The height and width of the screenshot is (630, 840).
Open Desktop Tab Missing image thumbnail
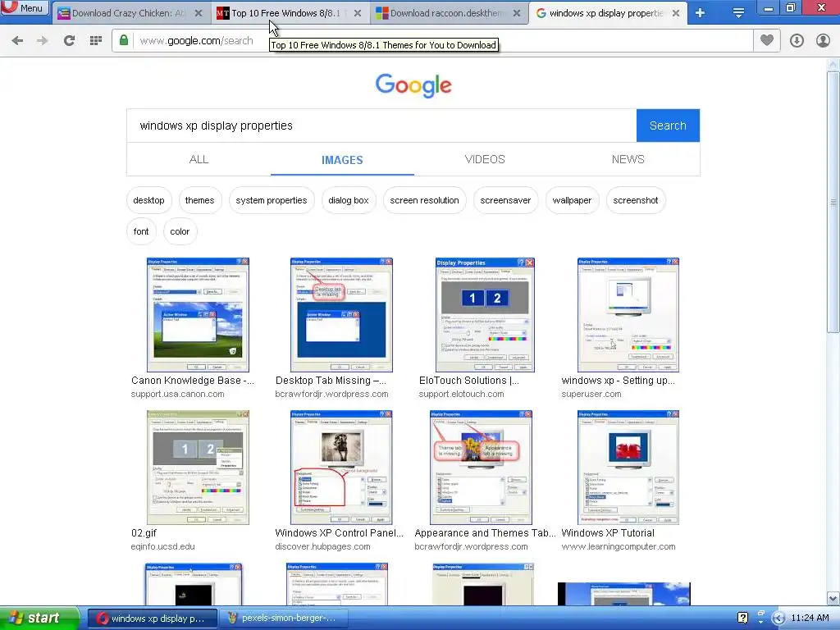tap(341, 315)
